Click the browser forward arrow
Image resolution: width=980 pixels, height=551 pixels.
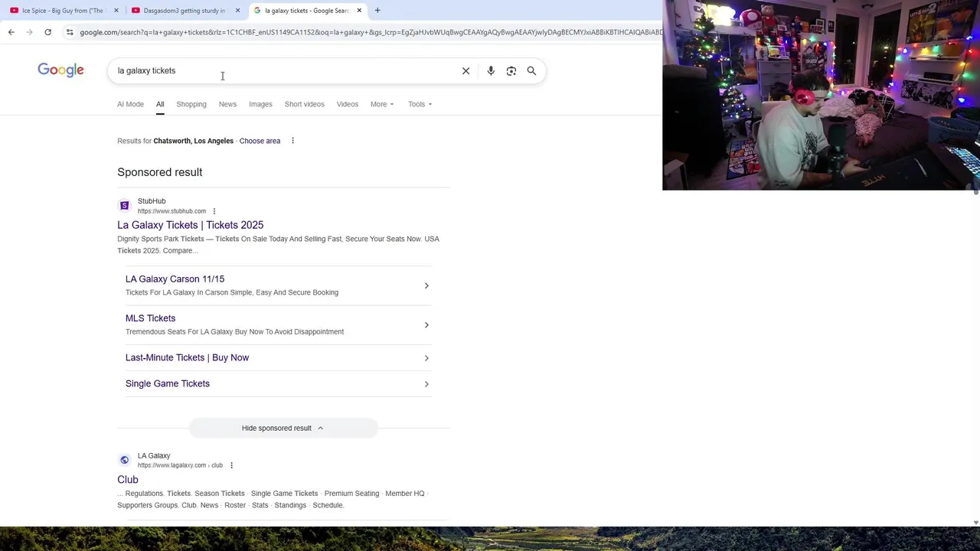click(x=29, y=32)
